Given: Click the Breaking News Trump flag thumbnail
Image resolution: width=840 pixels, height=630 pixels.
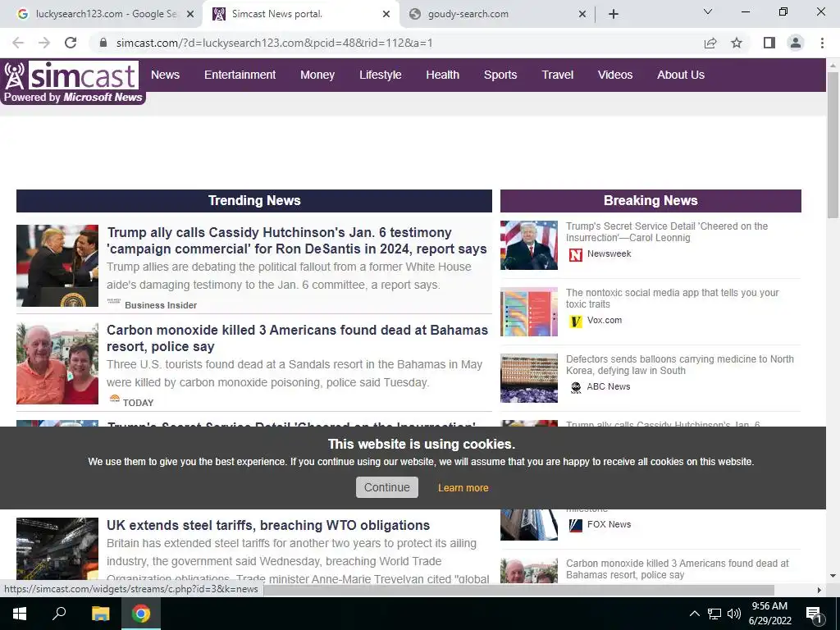Looking at the screenshot, I should [x=529, y=244].
